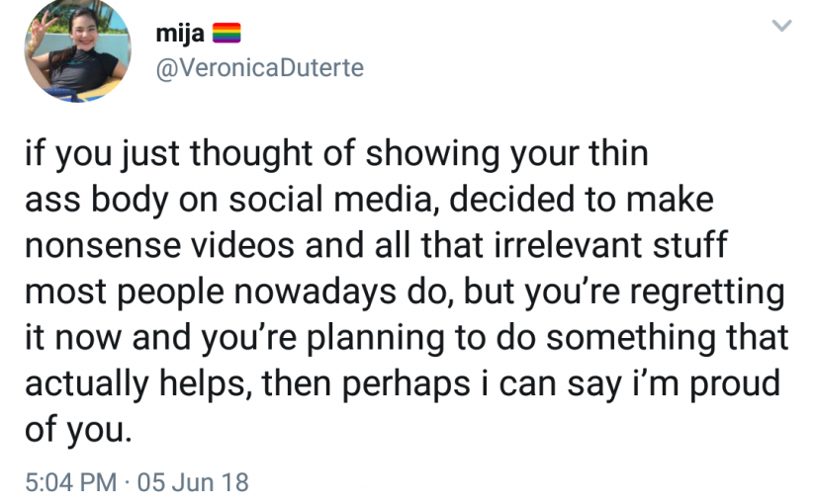This screenshot has height=504, width=816.
Task: Visit the @VeronicaDuterte handle link
Action: point(260,67)
